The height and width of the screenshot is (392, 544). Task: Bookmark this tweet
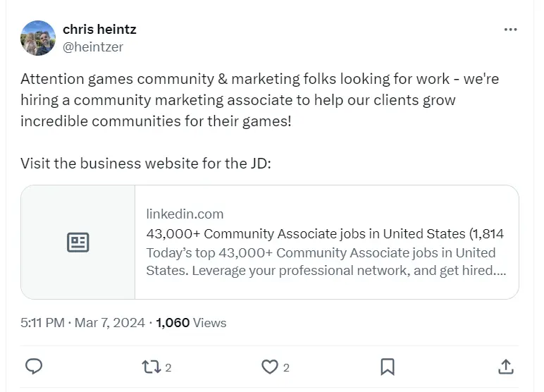tap(387, 367)
